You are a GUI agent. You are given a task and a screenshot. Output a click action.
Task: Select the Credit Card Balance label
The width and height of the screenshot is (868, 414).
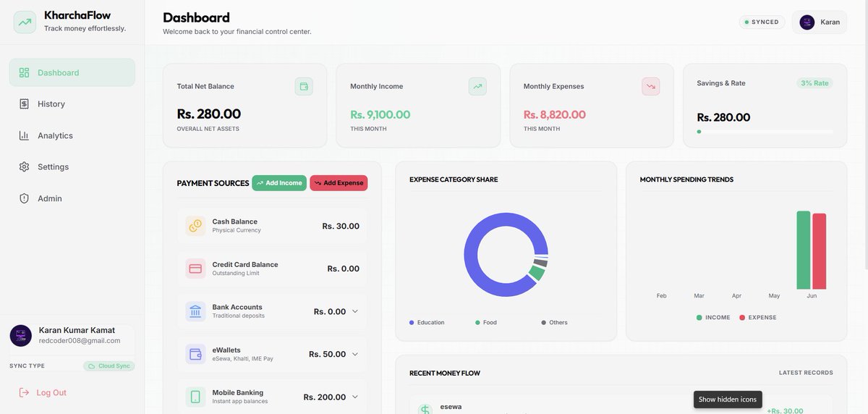245,264
